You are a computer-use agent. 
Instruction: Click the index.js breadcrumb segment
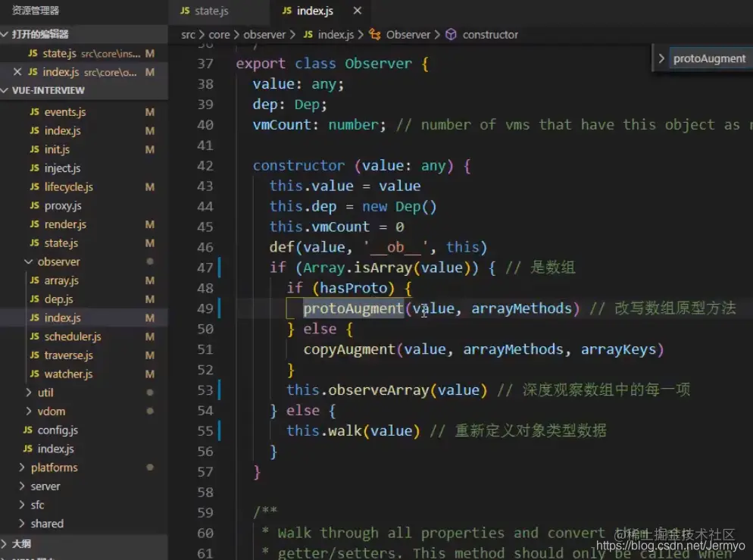[336, 35]
